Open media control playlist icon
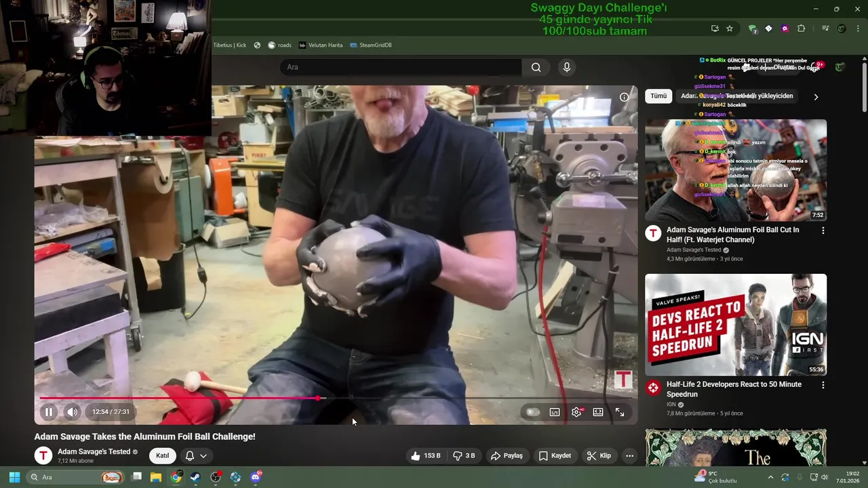Viewport: 868px width, 488px height. pos(825,28)
